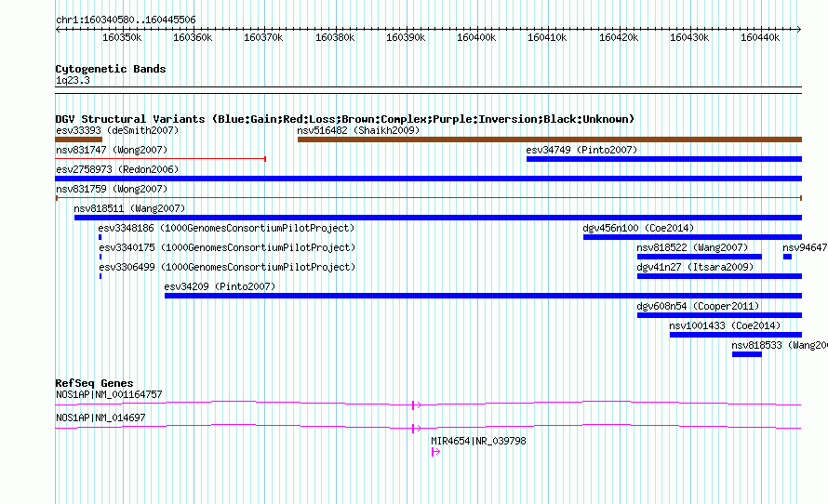Screen dimensions: 828x504
Task: Click the dgv41n27 (Itsara2009) blue bar
Action: 719,276
